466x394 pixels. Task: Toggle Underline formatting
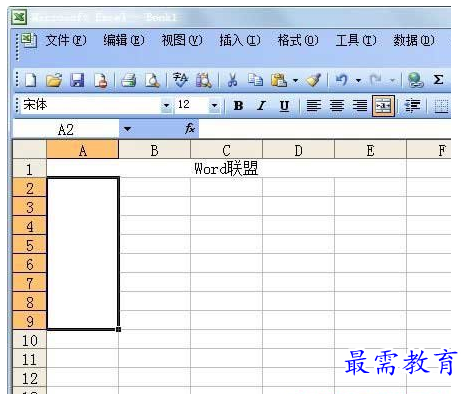(284, 106)
